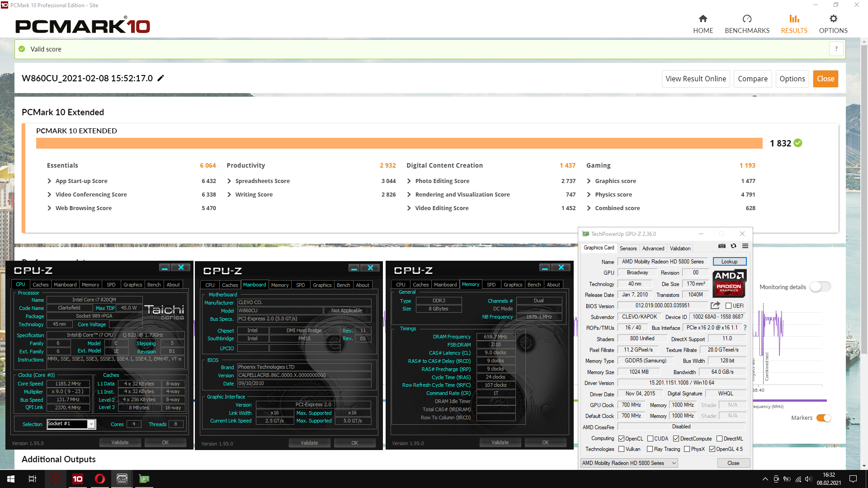Toggle the CUDA checkbox
868x488 pixels.
[x=650, y=439]
